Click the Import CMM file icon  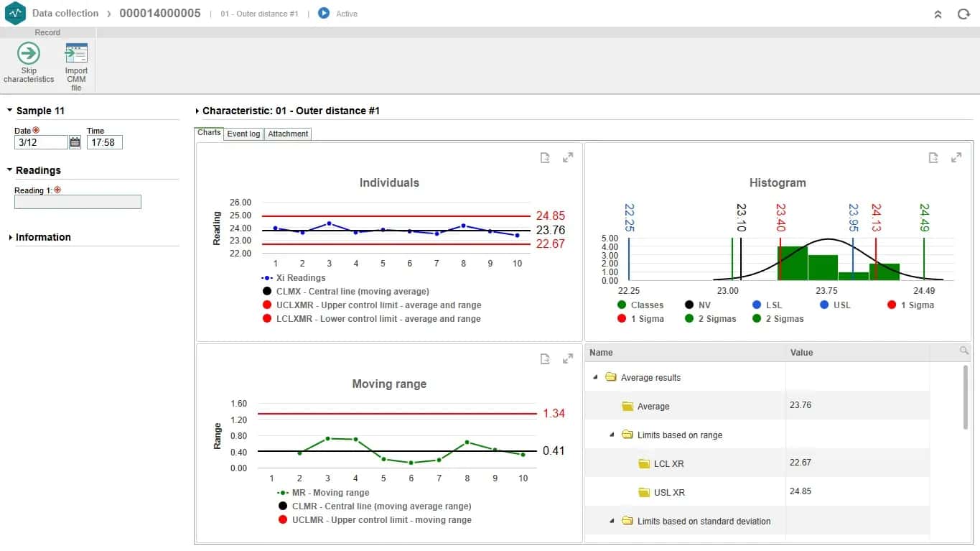coord(76,53)
